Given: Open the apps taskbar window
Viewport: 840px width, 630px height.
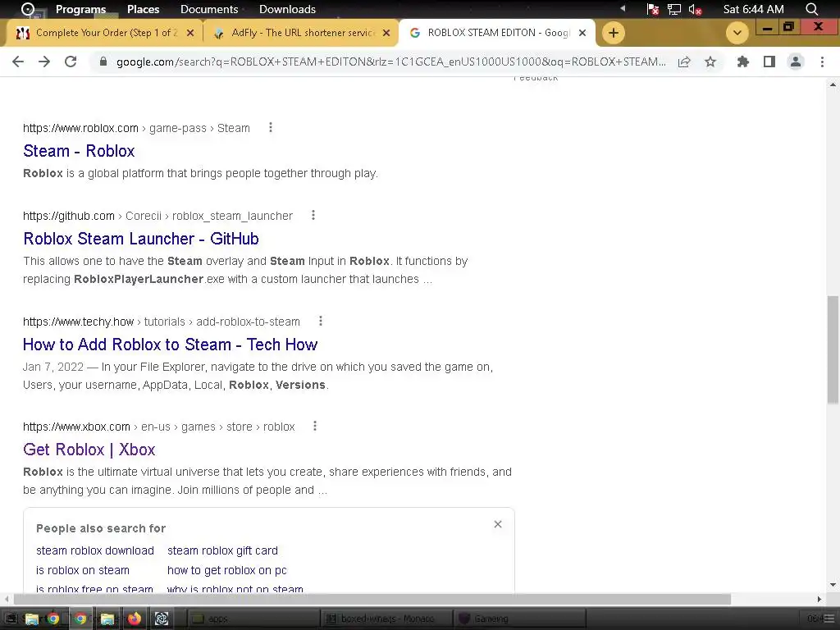Looking at the screenshot, I should tap(253, 619).
